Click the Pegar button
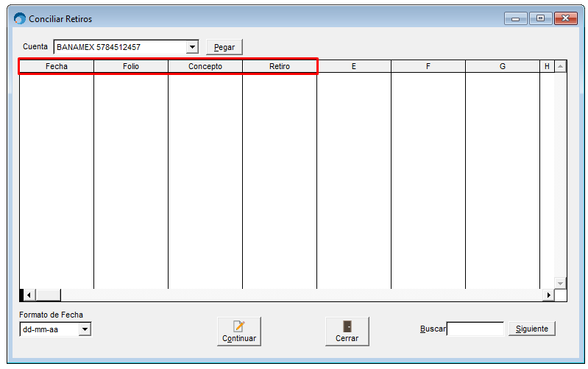 tap(224, 47)
